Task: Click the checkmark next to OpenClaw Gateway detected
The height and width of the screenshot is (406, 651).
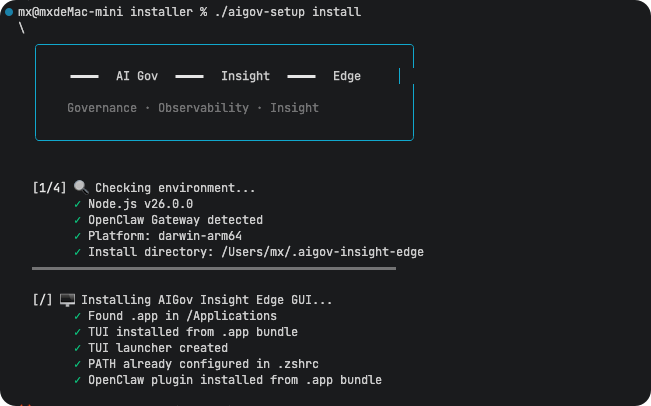Action: point(78,220)
